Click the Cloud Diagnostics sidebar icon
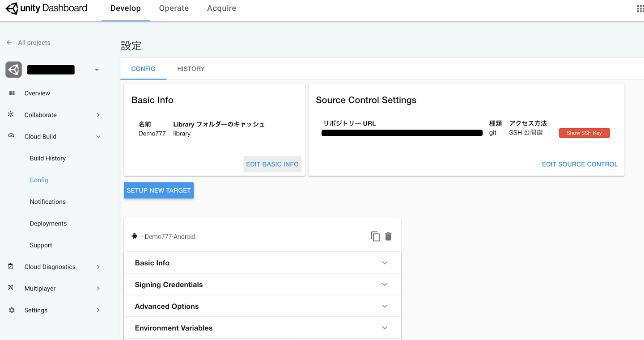Viewport: 644px width, 340px height. [11, 266]
